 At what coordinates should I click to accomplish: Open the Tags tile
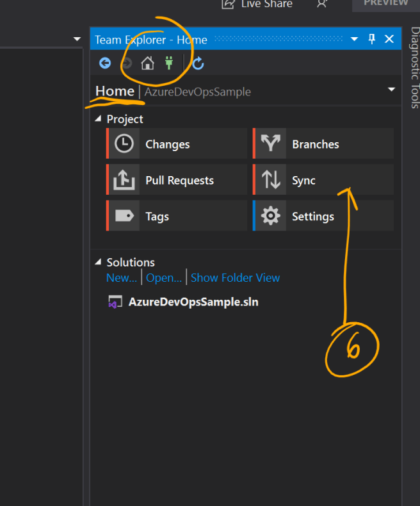click(177, 216)
